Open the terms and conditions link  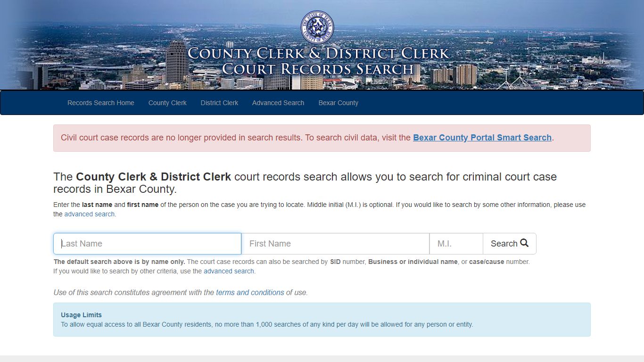250,292
